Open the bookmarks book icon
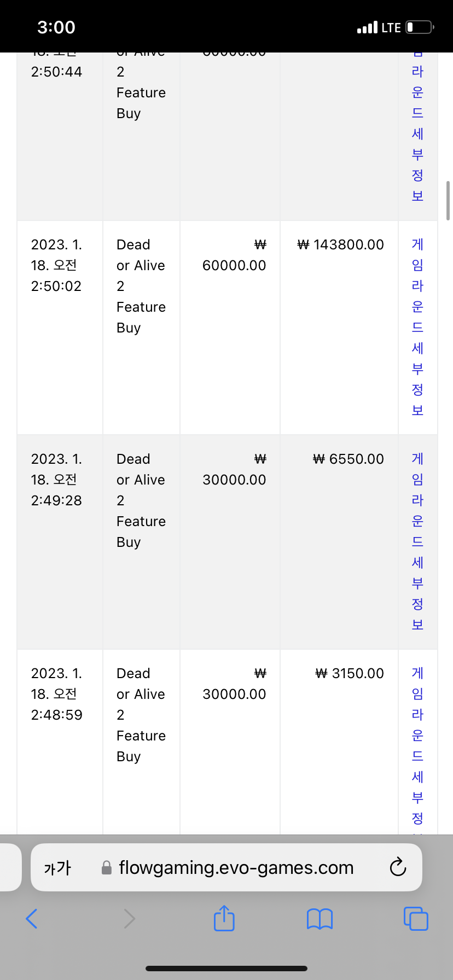 tap(320, 919)
